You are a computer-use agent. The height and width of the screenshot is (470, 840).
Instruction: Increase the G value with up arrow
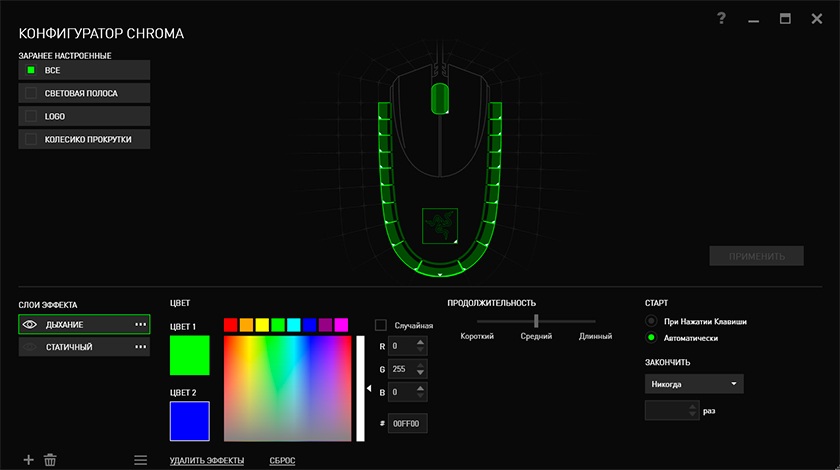pos(421,365)
